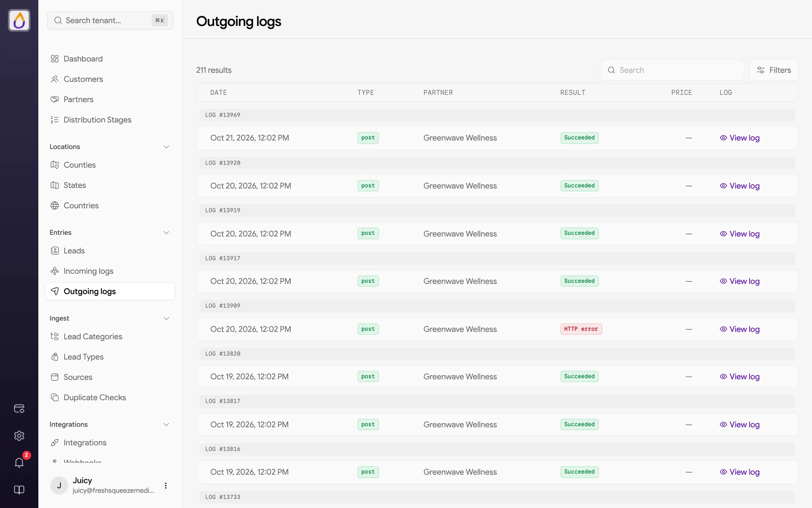812x508 pixels.
Task: Click the Incoming logs icon
Action: tap(55, 271)
